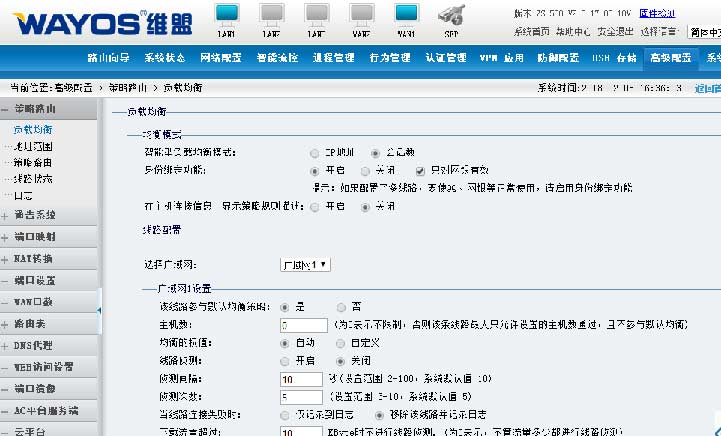Open the 端口镜像 sidebar section
721x436 pixels.
(x=48, y=389)
